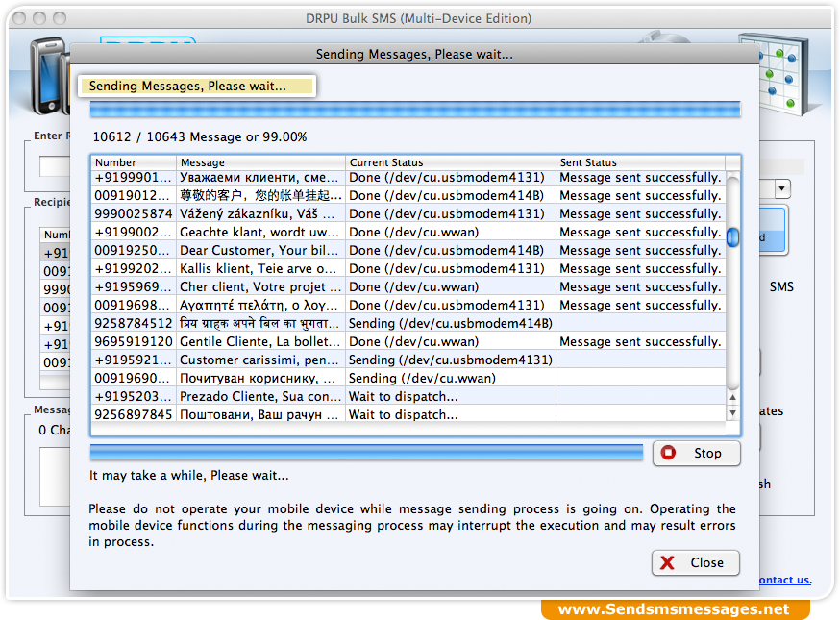The image size is (840, 620).
Task: Click the red stop icon
Action: click(668, 453)
